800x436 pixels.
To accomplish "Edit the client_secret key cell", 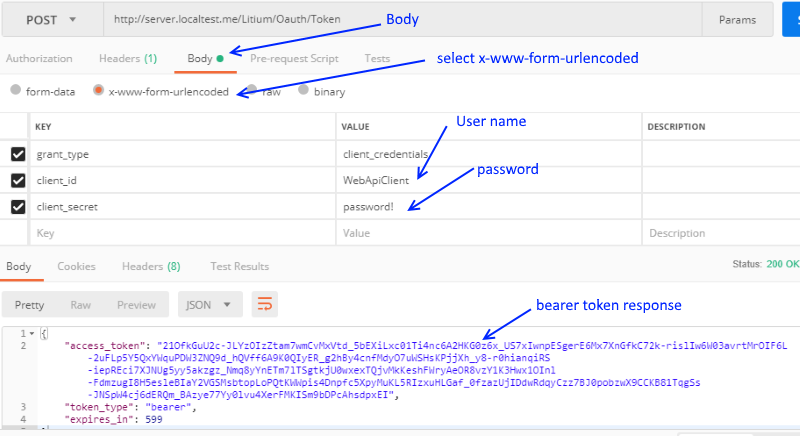I will tap(183, 207).
